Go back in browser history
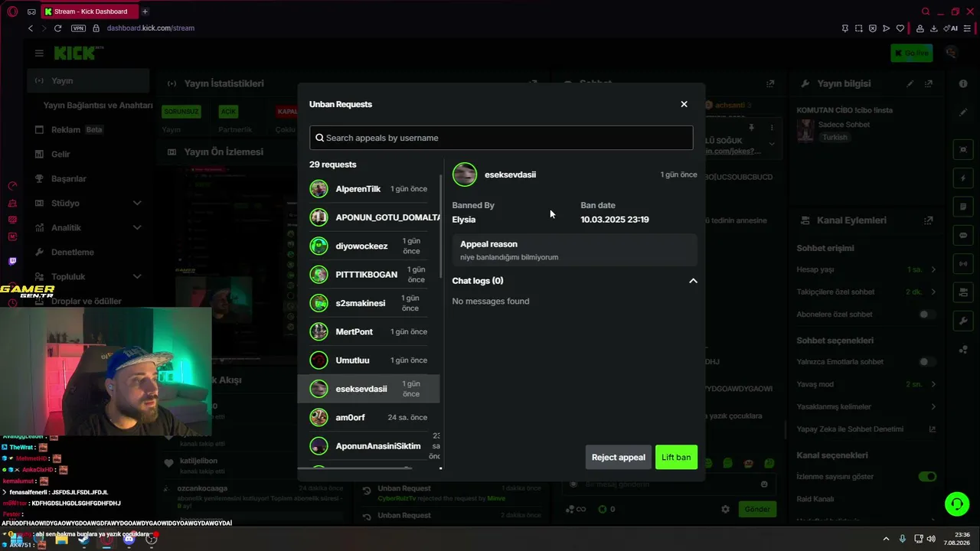Viewport: 980px width, 551px height. coord(31,28)
